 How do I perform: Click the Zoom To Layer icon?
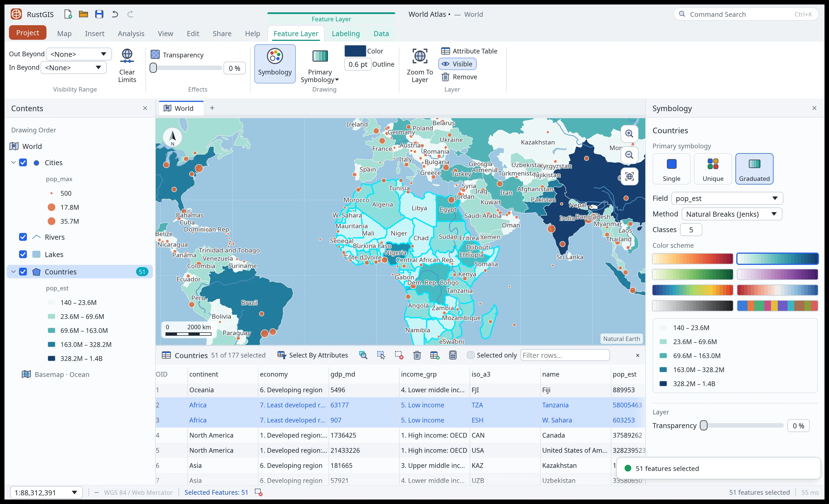pos(420,66)
